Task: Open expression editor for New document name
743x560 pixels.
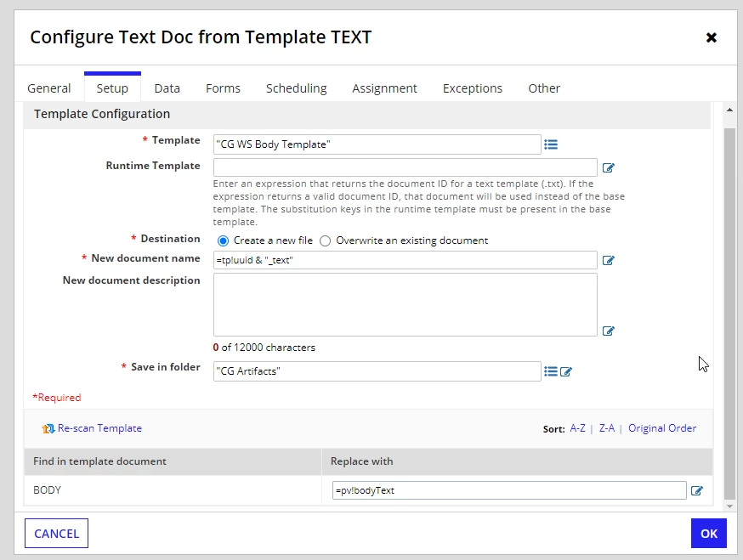Action: click(609, 260)
